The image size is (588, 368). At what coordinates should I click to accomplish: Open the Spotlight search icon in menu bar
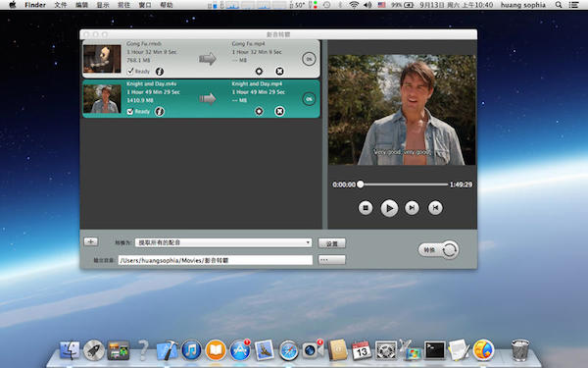[559, 5]
